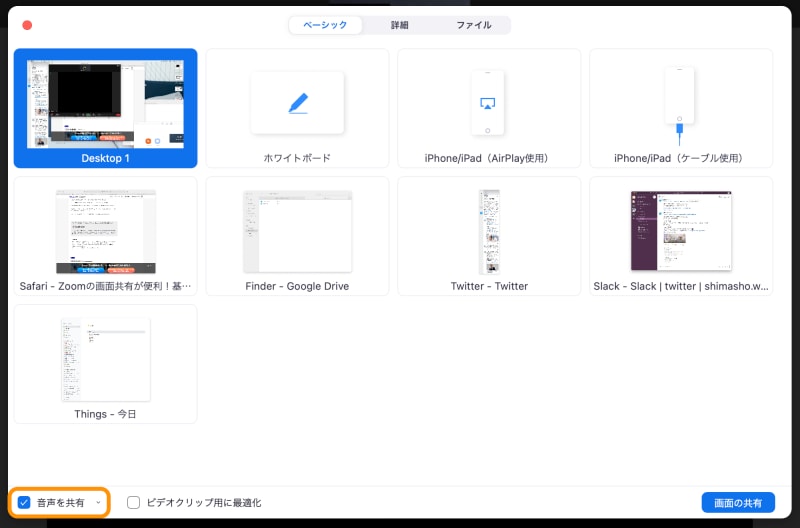Choose the iPhone/iPad cable connection icon
Viewport: 800px width, 528px height.
coord(679,106)
